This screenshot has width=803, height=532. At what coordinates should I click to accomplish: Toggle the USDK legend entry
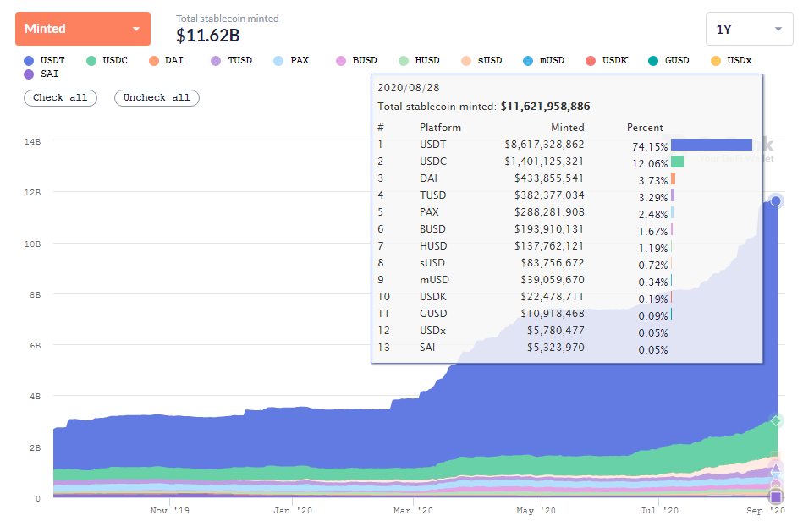(607, 60)
